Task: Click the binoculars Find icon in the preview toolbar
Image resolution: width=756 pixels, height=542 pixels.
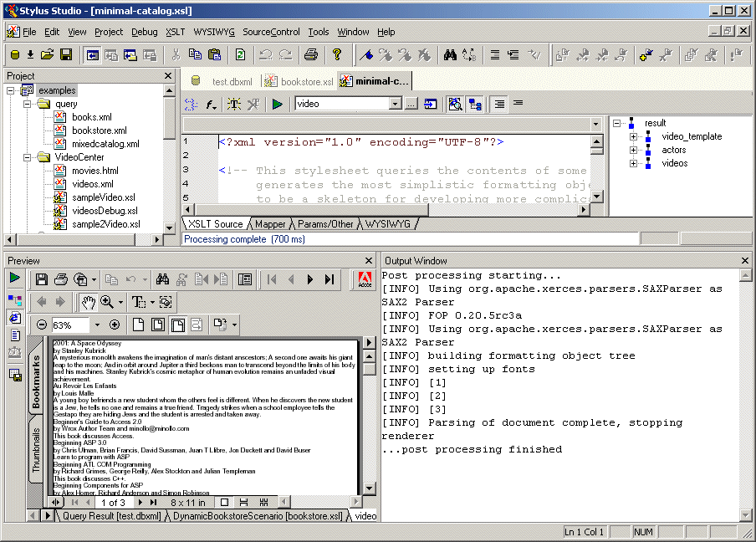Action: pyautogui.click(x=162, y=279)
